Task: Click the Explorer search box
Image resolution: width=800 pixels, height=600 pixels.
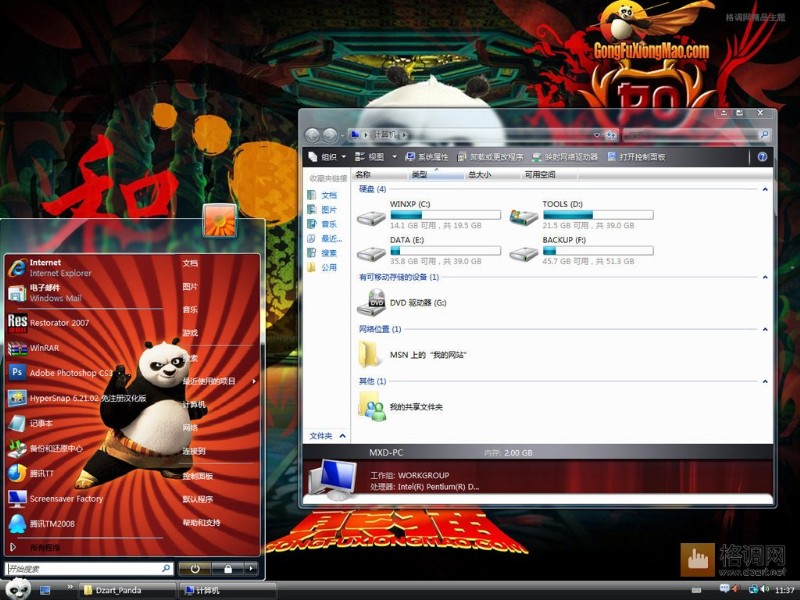Action: [696, 135]
